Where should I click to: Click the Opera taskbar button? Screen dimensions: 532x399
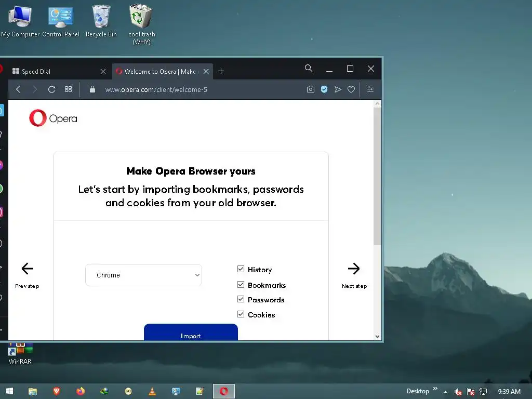click(x=223, y=391)
